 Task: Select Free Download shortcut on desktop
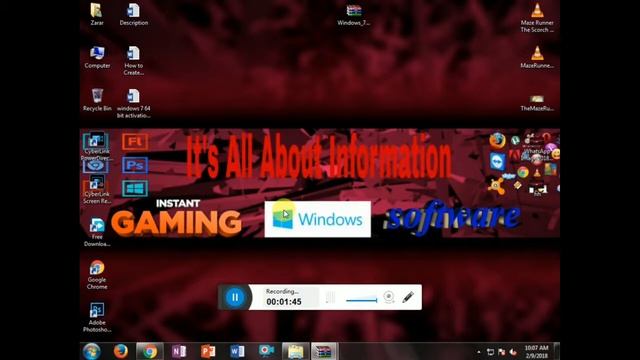[x=97, y=232]
